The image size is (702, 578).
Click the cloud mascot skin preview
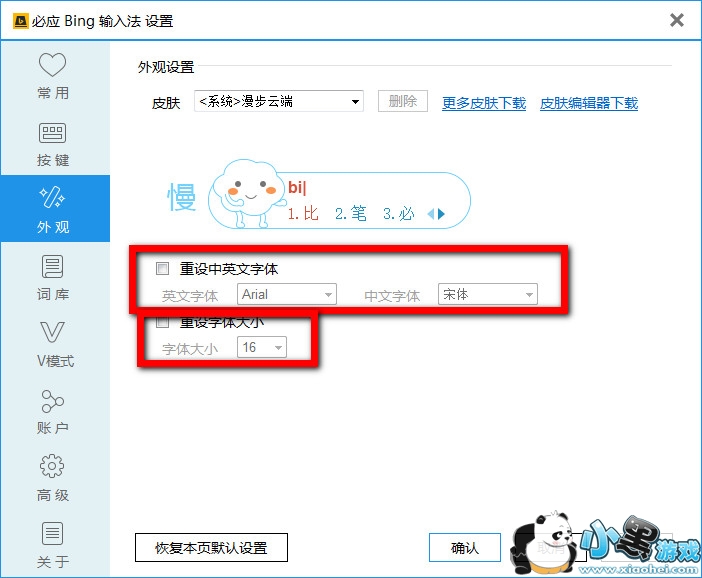click(x=248, y=193)
